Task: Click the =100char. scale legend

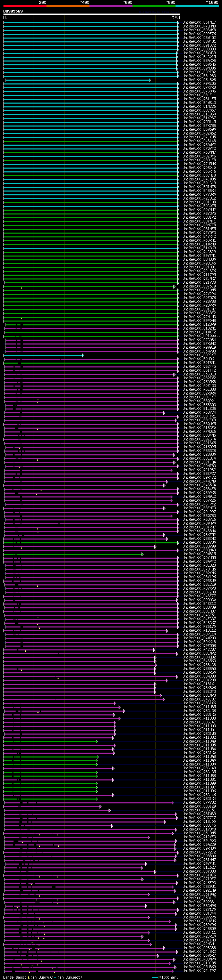Action: 165,977
